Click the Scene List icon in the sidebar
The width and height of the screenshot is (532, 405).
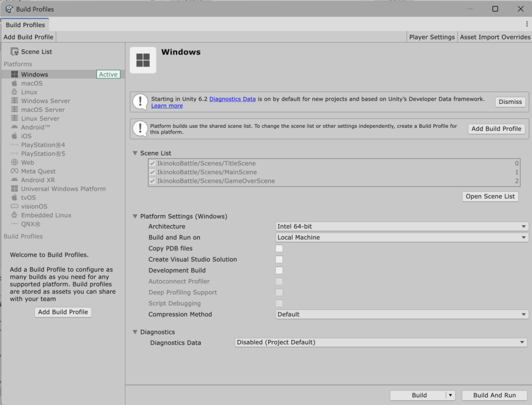(15, 51)
